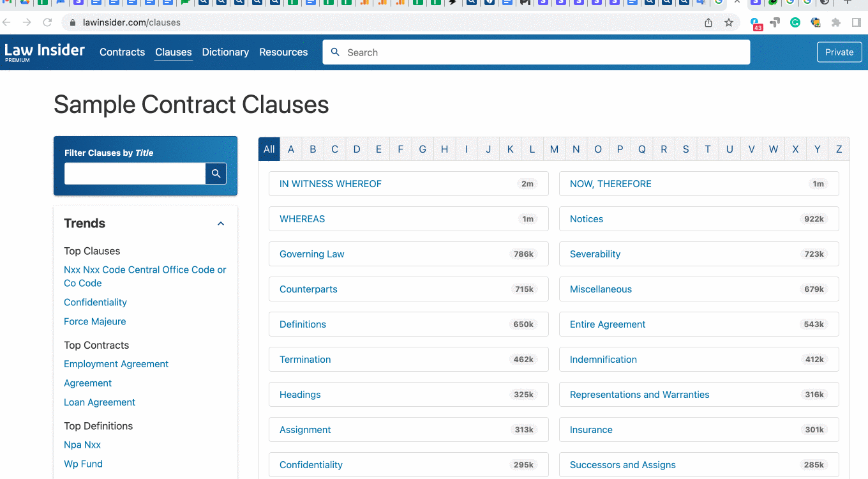Viewport: 868px width, 479px height.
Task: Open the Assignment clause
Action: pyautogui.click(x=408, y=430)
